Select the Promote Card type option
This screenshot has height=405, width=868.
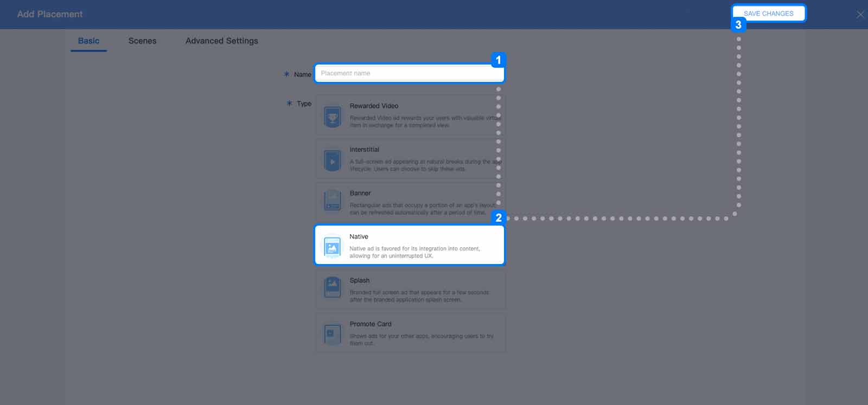click(x=411, y=333)
